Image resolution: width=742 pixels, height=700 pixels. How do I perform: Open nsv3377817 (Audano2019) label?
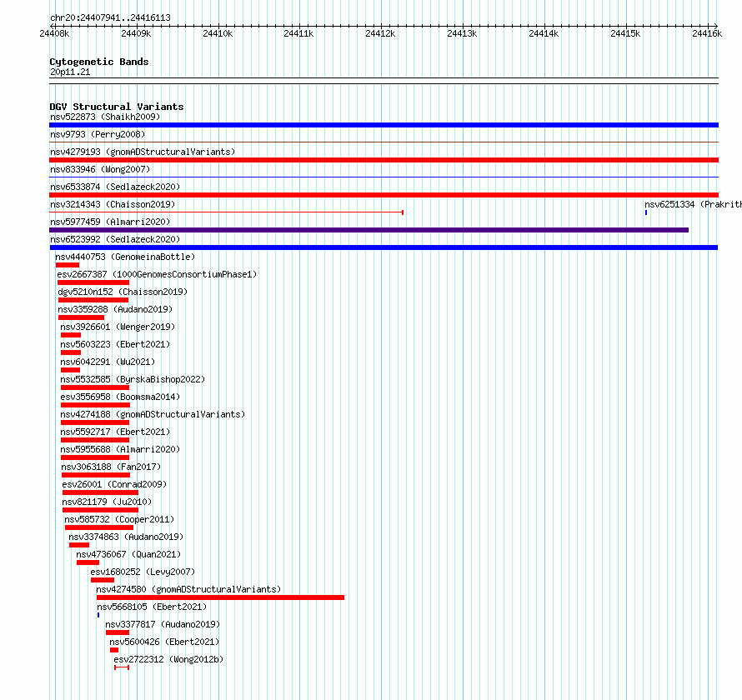click(163, 624)
